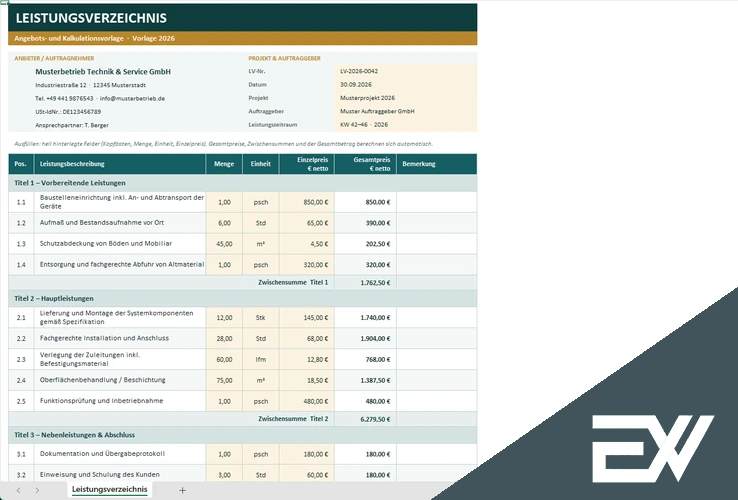
Task: Select description Fachgerechte Installation und Anschluss
Action: tap(120, 339)
